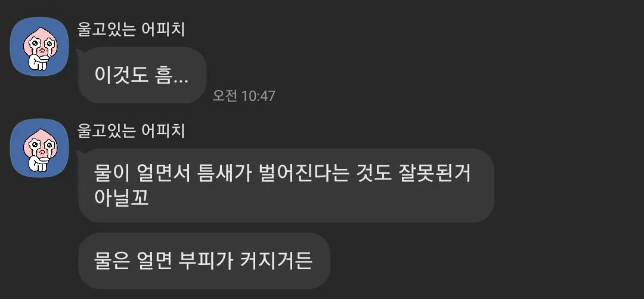644x299 pixels.
Task: Select the '물이 얼면서 틈새가 벌어진다는' message bubble
Action: coord(286,186)
